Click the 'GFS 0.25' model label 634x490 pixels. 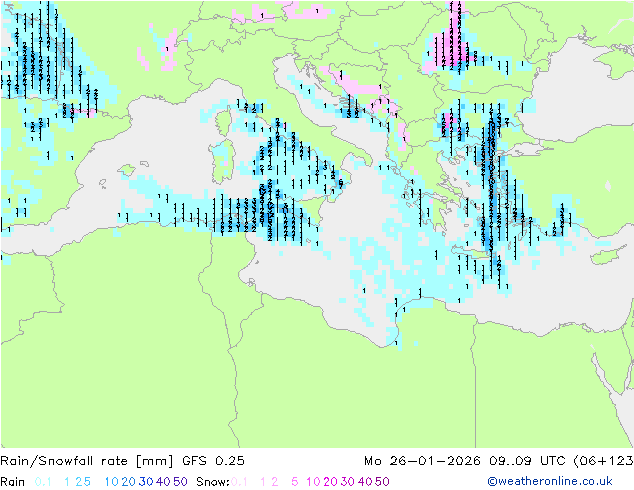click(213, 461)
